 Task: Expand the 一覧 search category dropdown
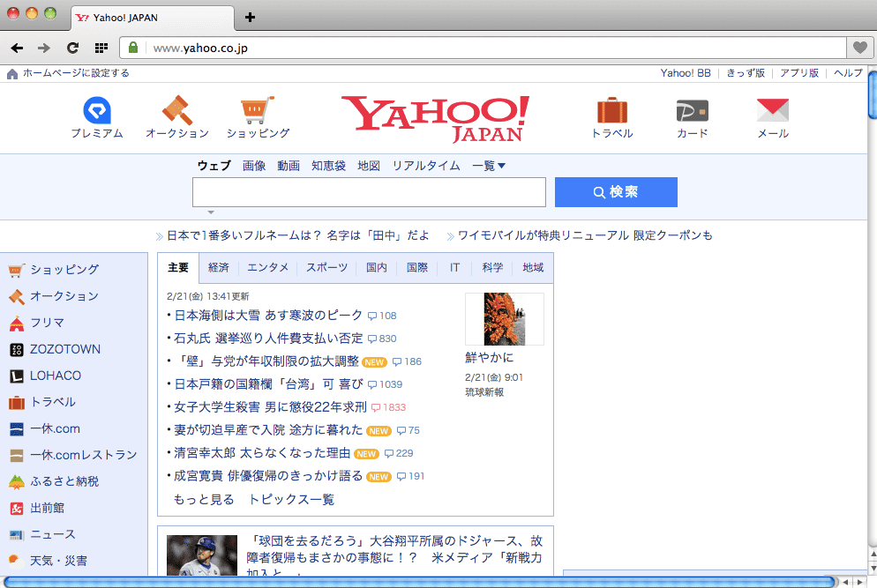[x=489, y=166]
